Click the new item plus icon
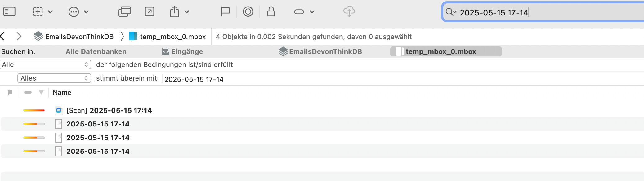Image resolution: width=644 pixels, height=181 pixels. coord(38,12)
